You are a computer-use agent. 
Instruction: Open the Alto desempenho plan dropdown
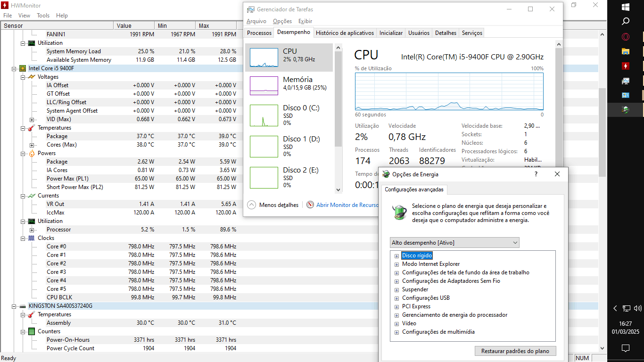pyautogui.click(x=454, y=243)
